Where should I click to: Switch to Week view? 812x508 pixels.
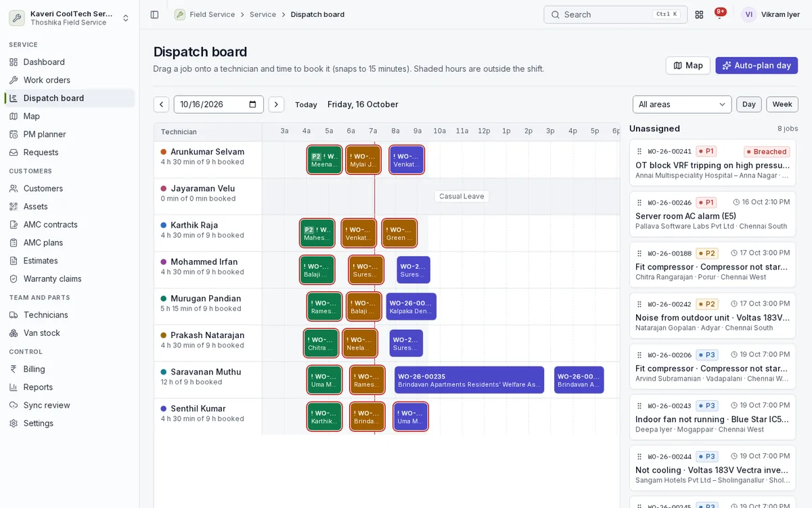782,104
